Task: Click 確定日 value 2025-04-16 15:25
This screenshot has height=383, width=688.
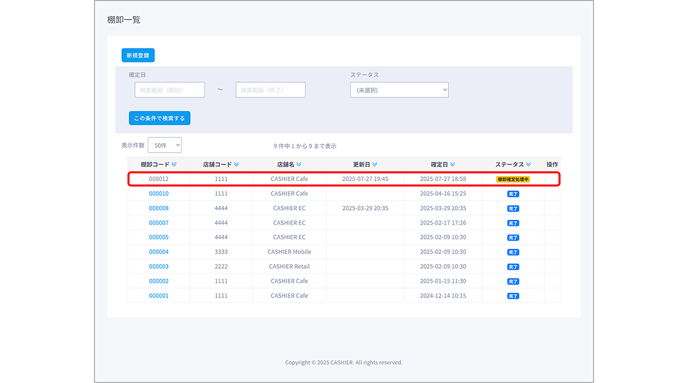Action: click(x=443, y=193)
